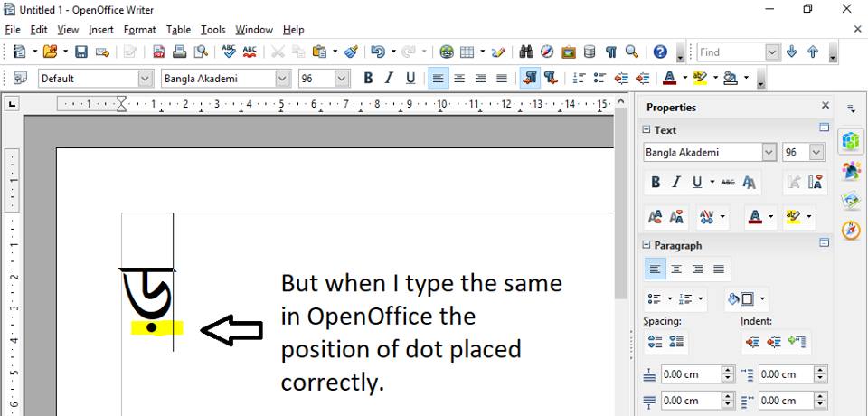Open the toolbar Font Size 96 dropdown
Screen dimensions: 868x416
[343, 79]
